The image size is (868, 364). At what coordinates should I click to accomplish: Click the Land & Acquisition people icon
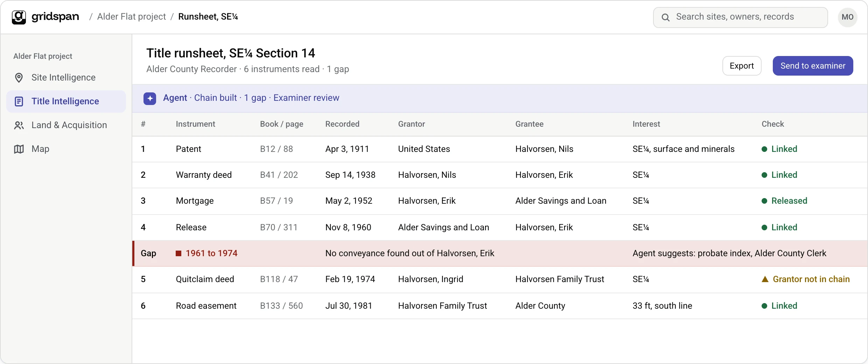pyautogui.click(x=19, y=125)
